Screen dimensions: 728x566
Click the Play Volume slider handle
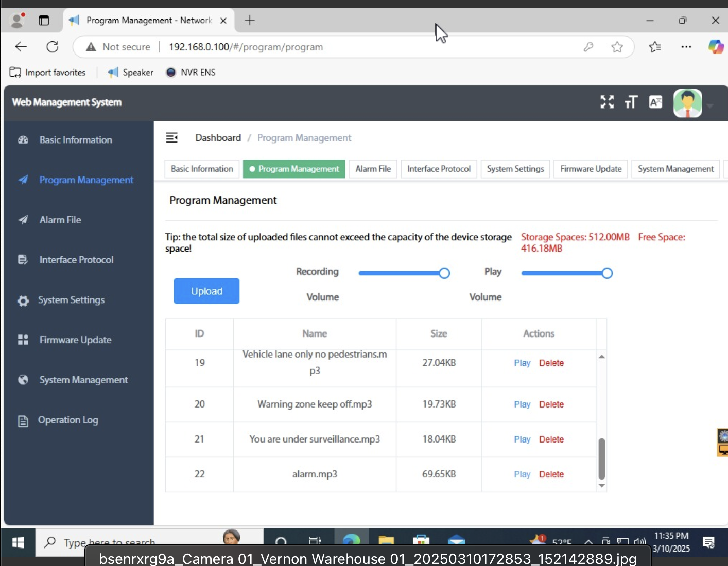point(607,273)
